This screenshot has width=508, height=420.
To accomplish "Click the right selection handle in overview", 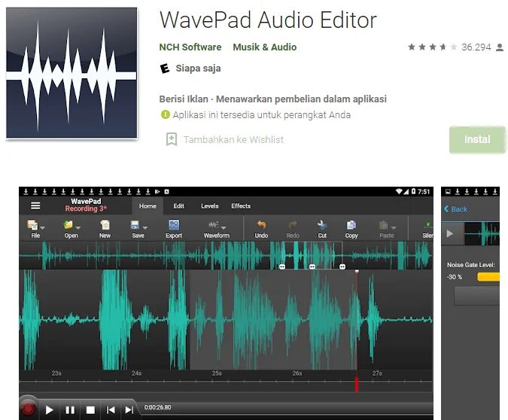I will click(x=342, y=266).
